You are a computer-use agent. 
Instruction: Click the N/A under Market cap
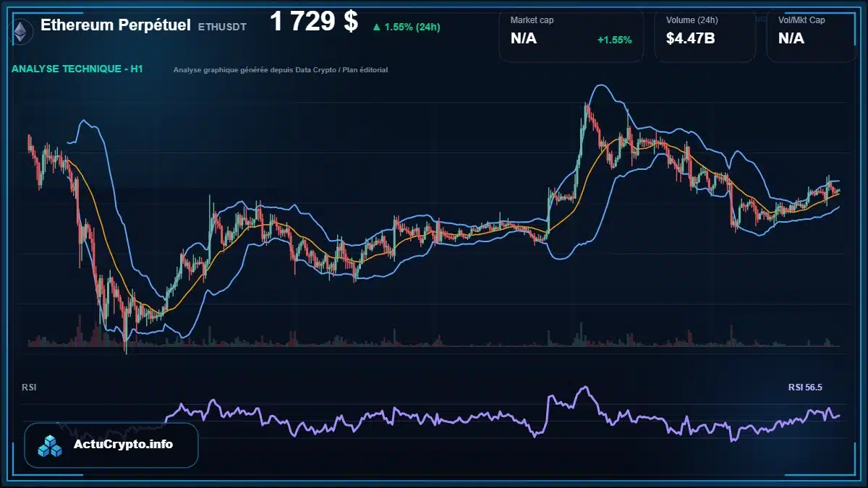click(524, 38)
